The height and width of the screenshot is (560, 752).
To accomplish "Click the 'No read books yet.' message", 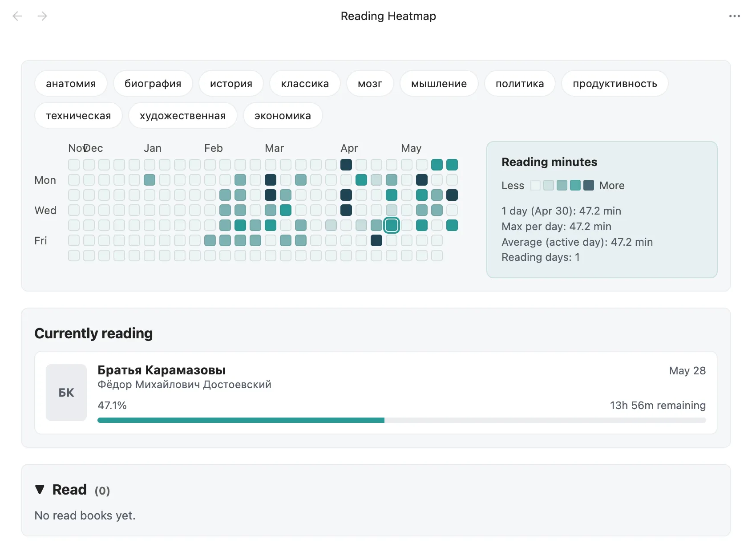I will 85,515.
